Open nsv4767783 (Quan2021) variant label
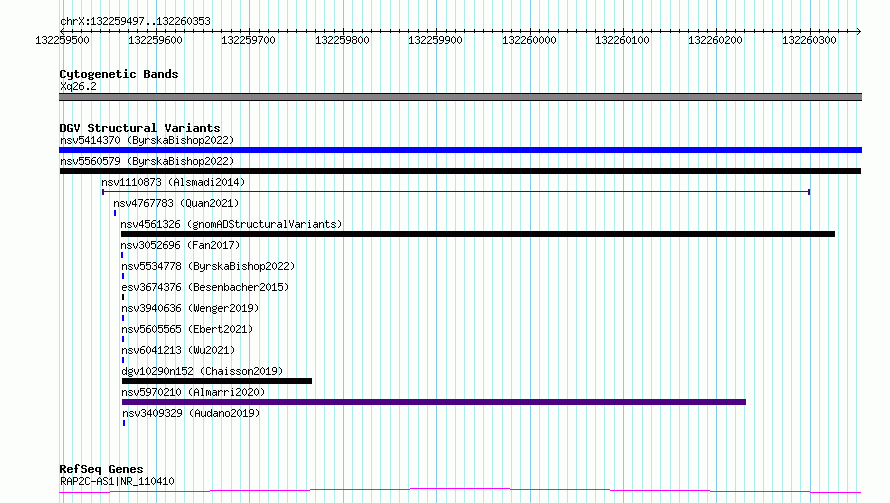 click(x=176, y=203)
